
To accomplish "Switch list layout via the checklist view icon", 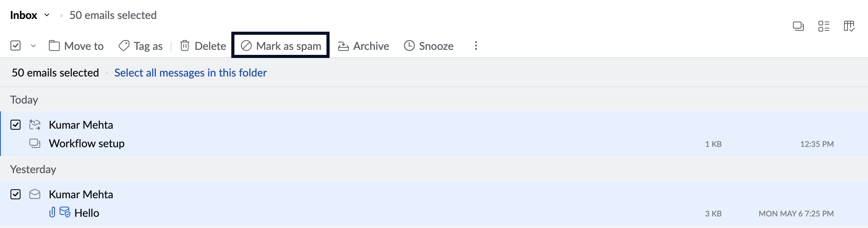I will (x=824, y=26).
